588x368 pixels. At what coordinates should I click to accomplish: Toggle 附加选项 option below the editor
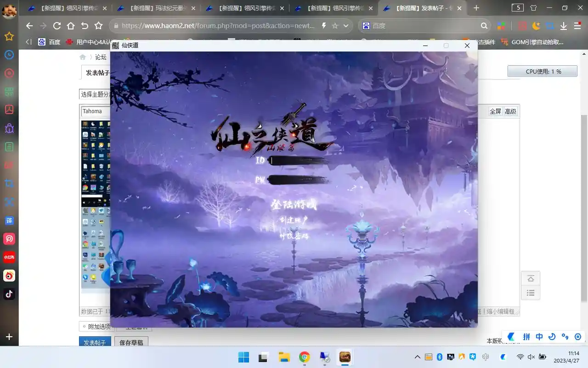point(96,326)
